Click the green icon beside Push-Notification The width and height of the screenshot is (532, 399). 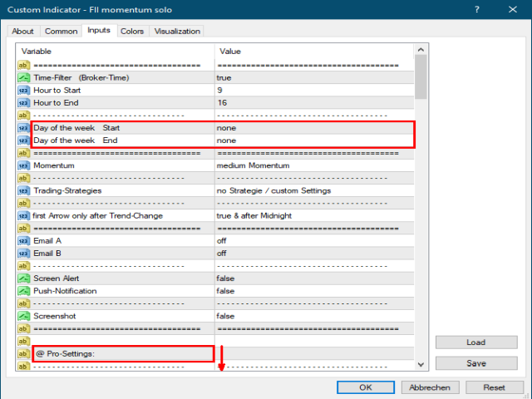click(23, 291)
